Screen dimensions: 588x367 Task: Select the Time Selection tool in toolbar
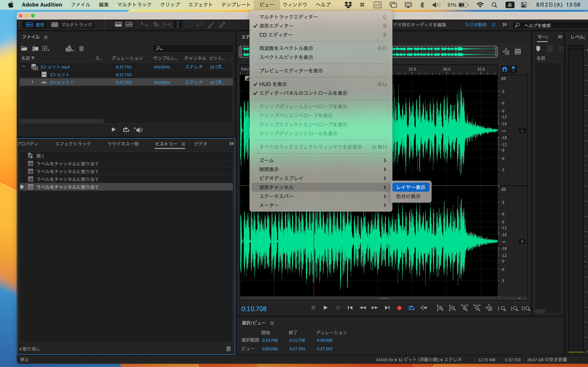tap(178, 24)
